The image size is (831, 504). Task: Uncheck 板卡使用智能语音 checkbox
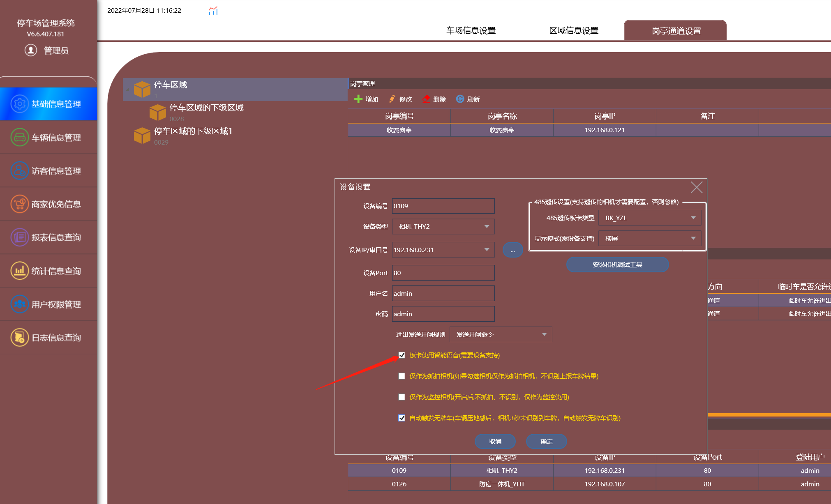tap(402, 355)
